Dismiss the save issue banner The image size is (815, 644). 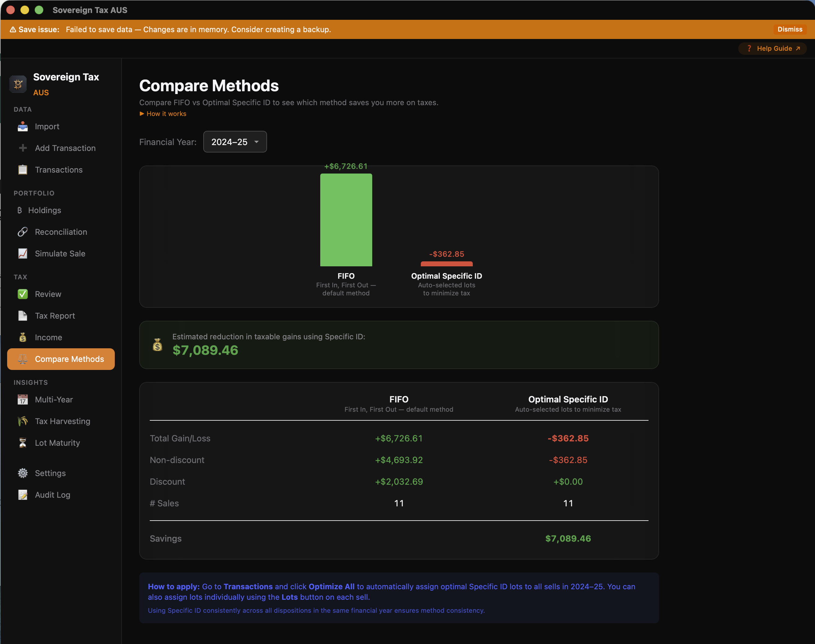[x=789, y=29]
